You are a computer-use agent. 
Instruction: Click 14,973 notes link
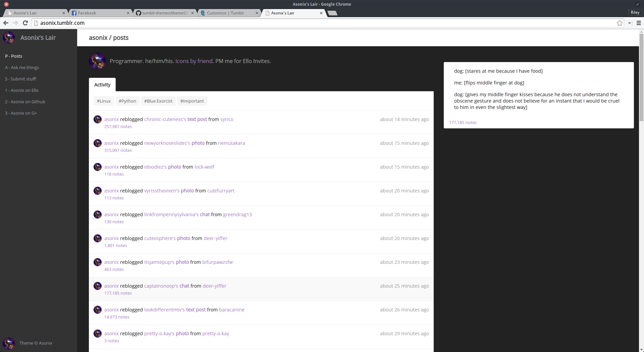(117, 317)
